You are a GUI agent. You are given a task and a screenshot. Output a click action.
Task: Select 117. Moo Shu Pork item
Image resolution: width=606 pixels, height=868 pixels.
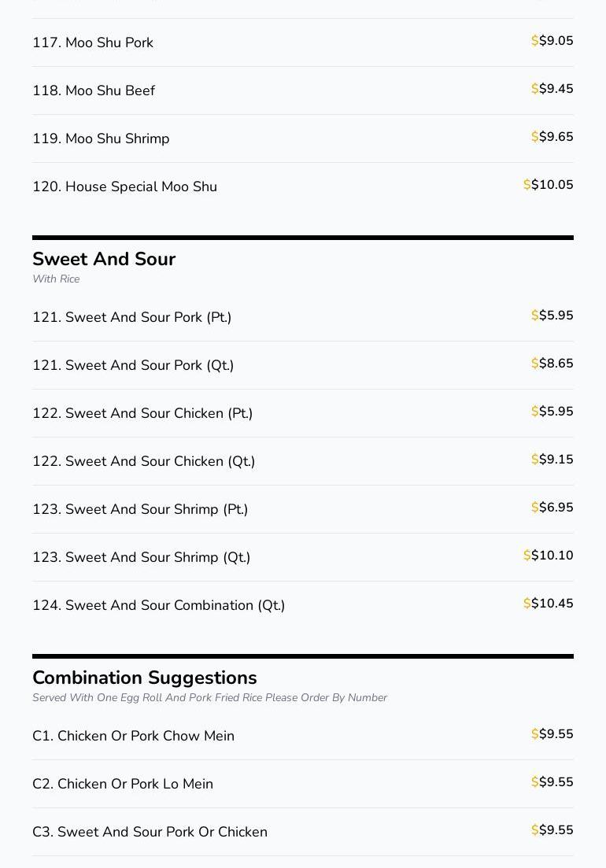[x=93, y=42]
